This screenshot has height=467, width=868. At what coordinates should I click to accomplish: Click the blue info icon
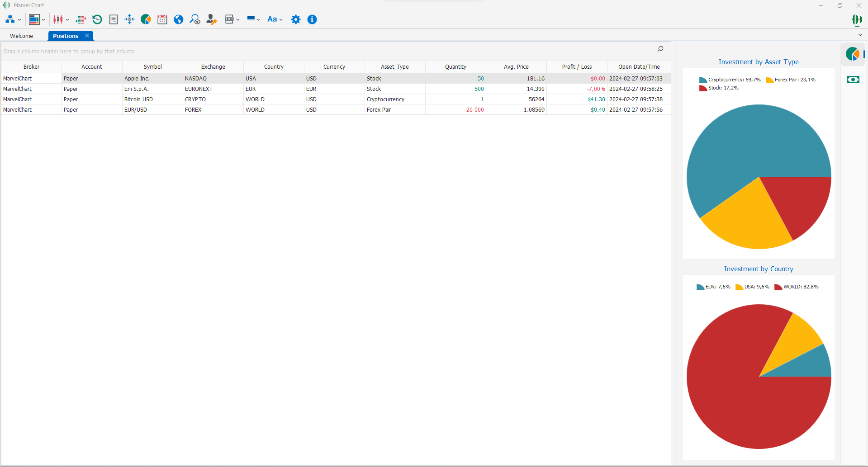pos(312,19)
